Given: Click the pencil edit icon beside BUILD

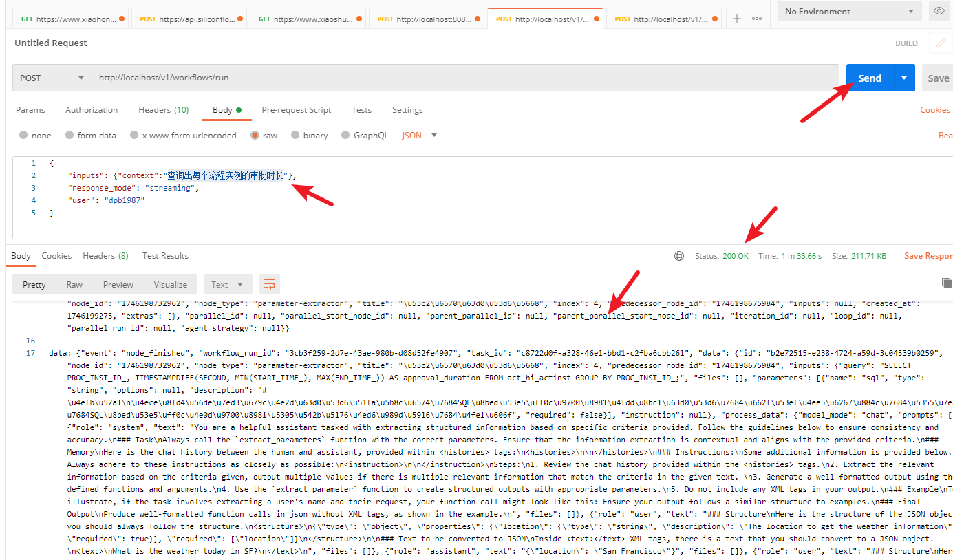Looking at the screenshot, I should pyautogui.click(x=940, y=43).
